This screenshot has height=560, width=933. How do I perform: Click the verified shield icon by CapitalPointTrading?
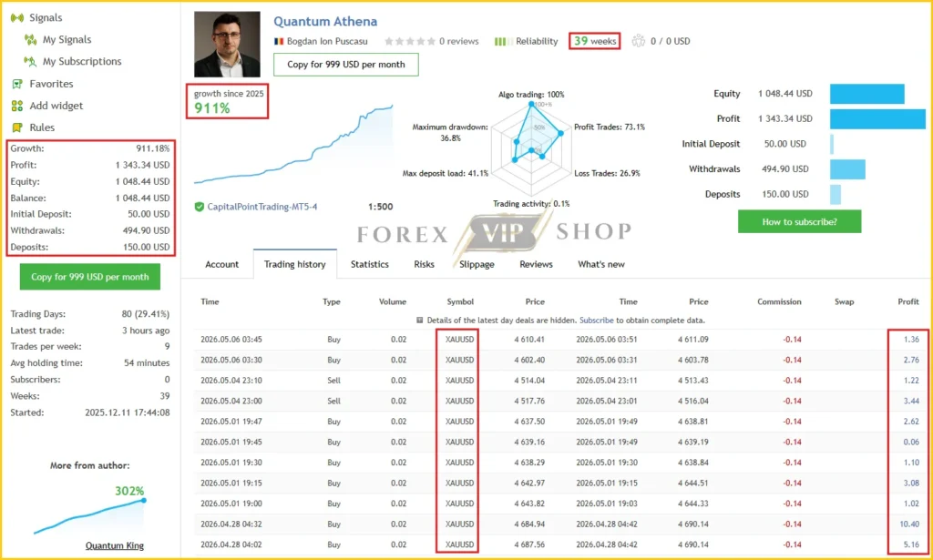pyautogui.click(x=200, y=207)
